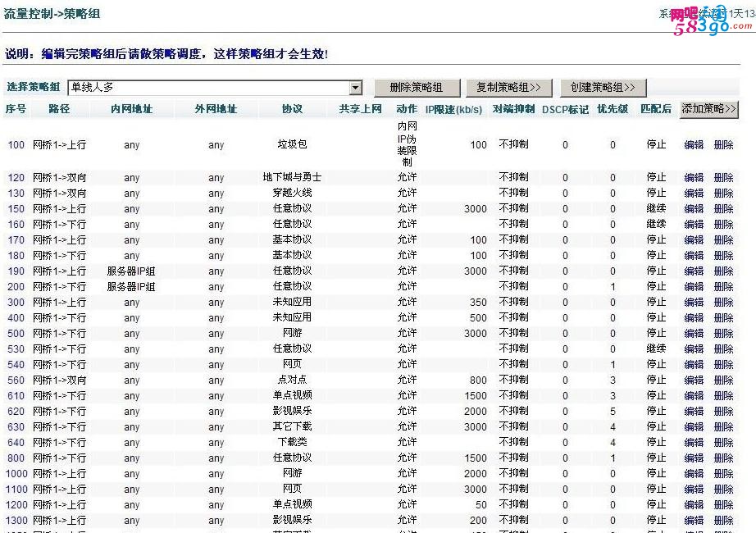Click the 对端抑制 column header
This screenshot has width=756, height=533.
(513, 109)
